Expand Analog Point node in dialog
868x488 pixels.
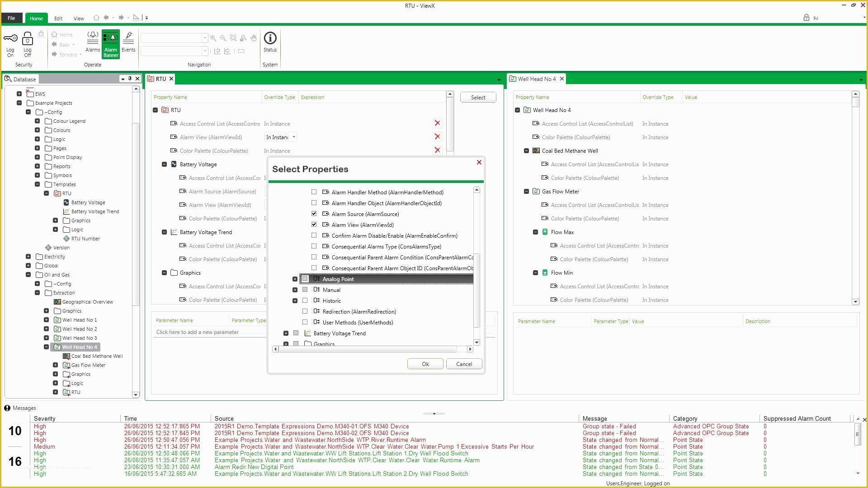295,279
